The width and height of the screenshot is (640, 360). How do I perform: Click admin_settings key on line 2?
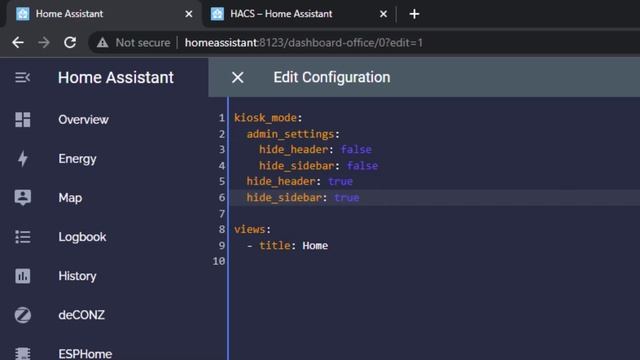coord(290,134)
